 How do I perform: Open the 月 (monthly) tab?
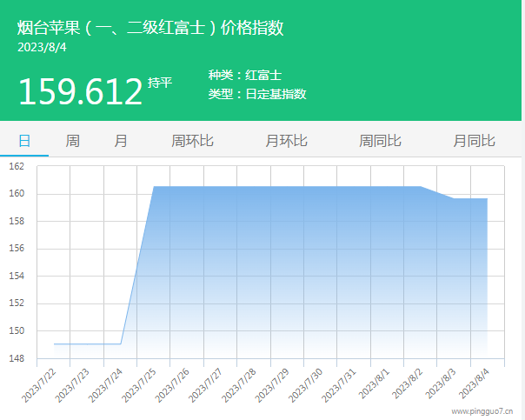(x=121, y=141)
